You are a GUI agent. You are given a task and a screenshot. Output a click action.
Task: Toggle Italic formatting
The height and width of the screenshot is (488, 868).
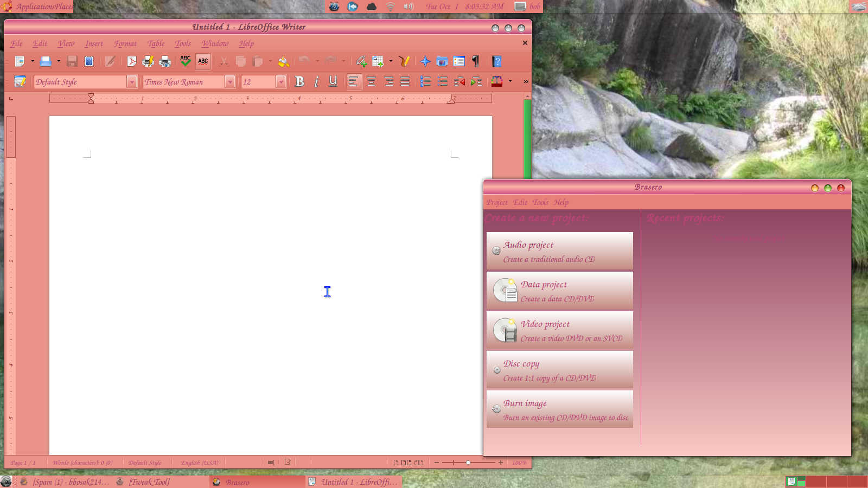(316, 81)
